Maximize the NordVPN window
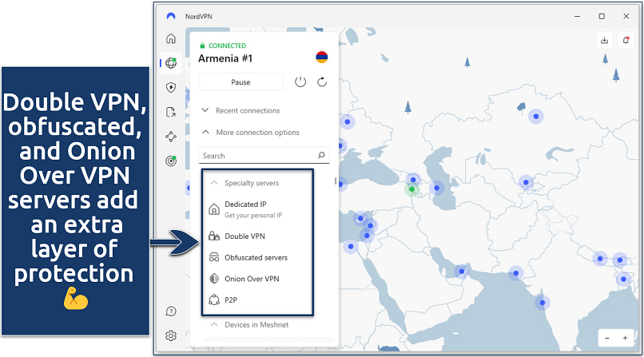This screenshot has height=357, width=644. pos(602,16)
